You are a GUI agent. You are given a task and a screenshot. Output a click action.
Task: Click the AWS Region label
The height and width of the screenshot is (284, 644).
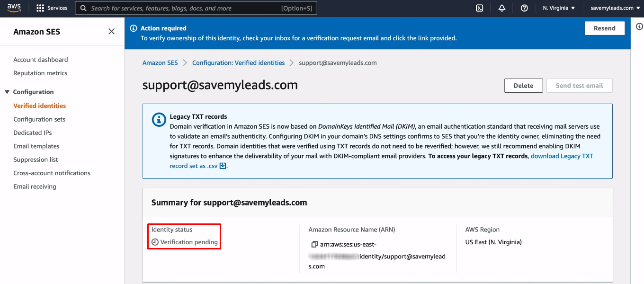coord(483,230)
